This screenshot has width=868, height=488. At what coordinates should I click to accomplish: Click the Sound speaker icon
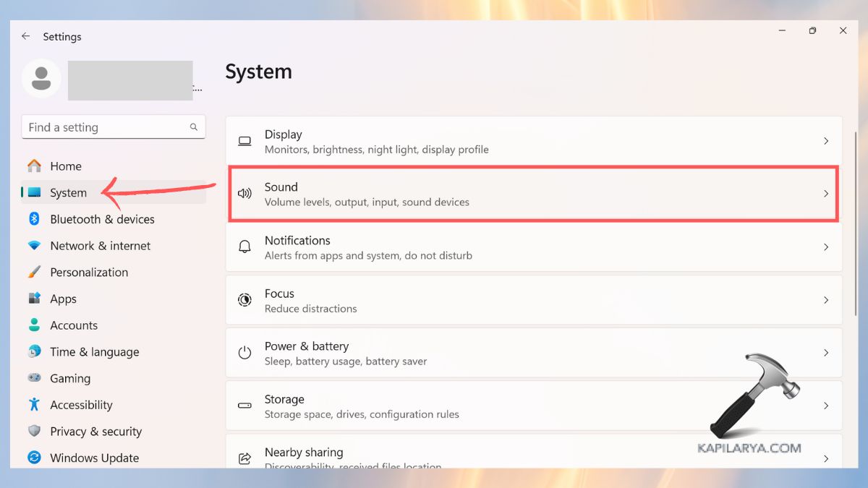(245, 194)
